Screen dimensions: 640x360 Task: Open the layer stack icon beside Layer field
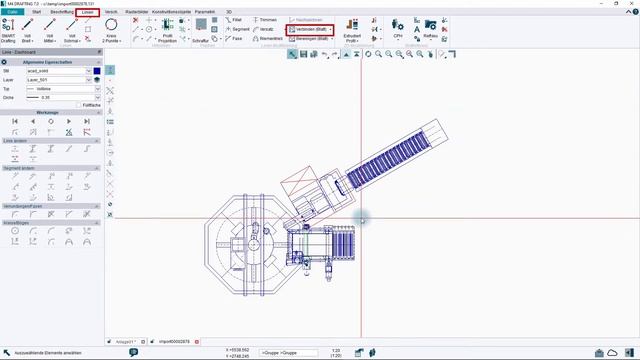[x=97, y=80]
